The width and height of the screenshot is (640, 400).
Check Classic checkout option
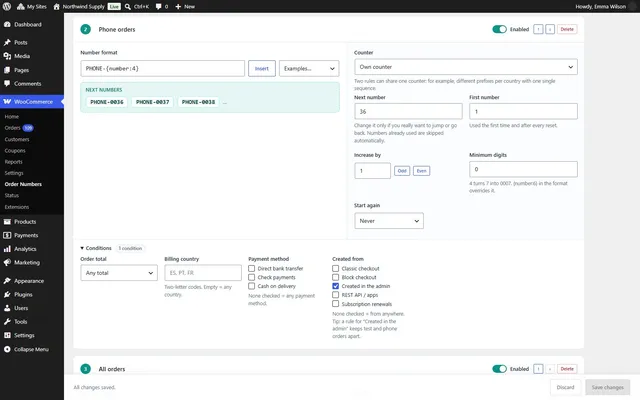tap(336, 269)
